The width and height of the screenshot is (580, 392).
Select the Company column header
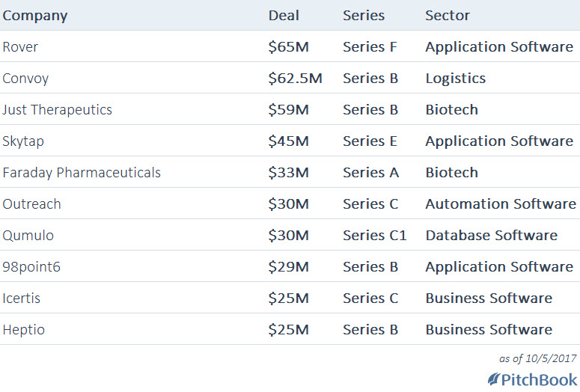[x=35, y=16]
